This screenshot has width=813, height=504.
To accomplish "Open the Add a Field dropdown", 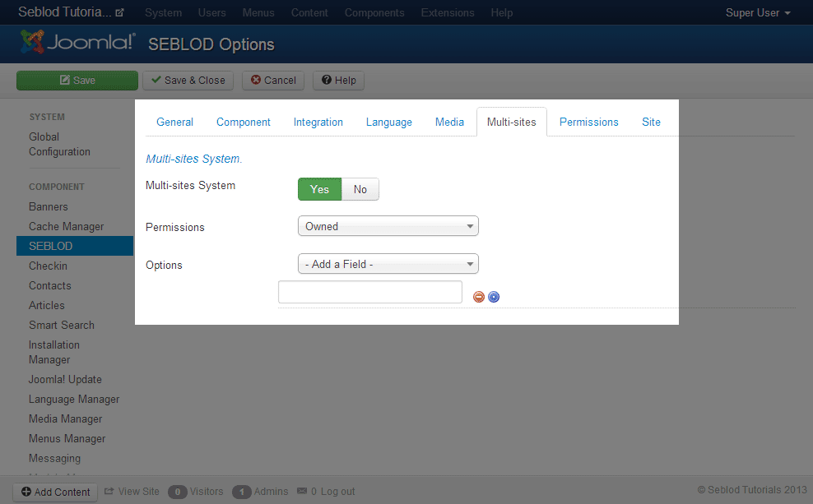I will [388, 264].
